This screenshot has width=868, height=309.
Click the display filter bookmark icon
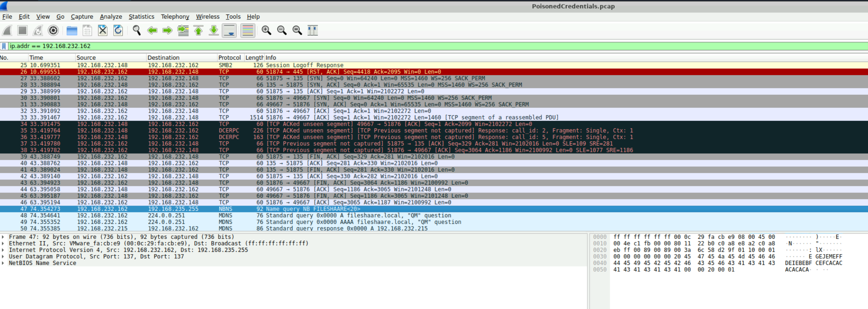(x=4, y=46)
